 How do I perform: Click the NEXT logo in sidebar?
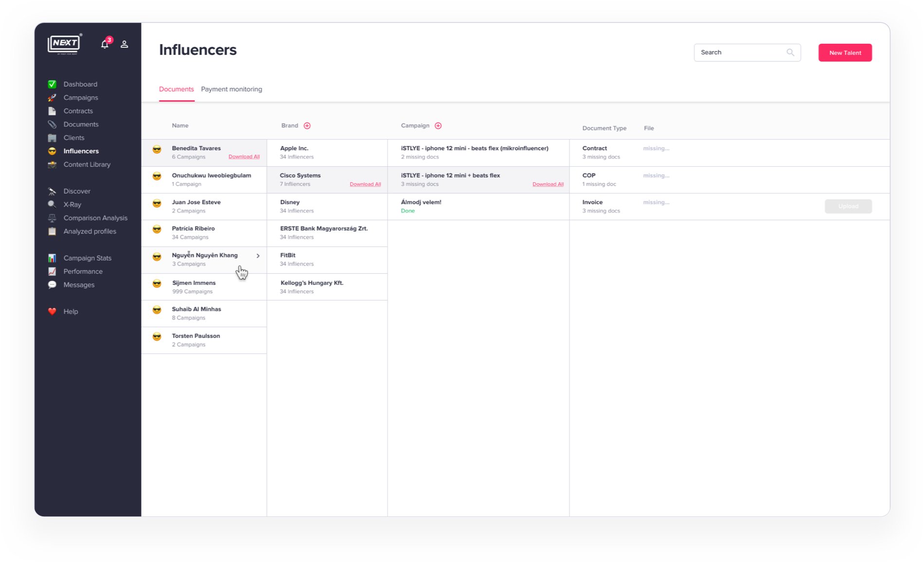click(65, 44)
